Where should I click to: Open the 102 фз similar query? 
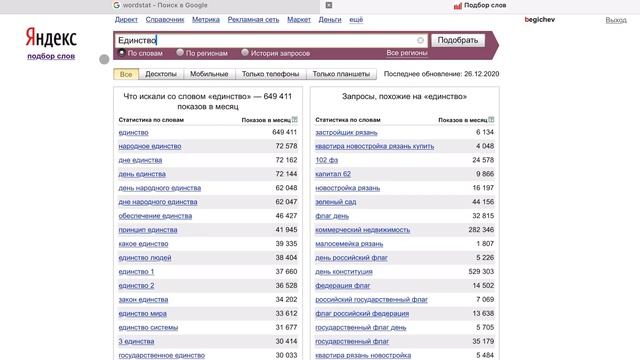(327, 160)
